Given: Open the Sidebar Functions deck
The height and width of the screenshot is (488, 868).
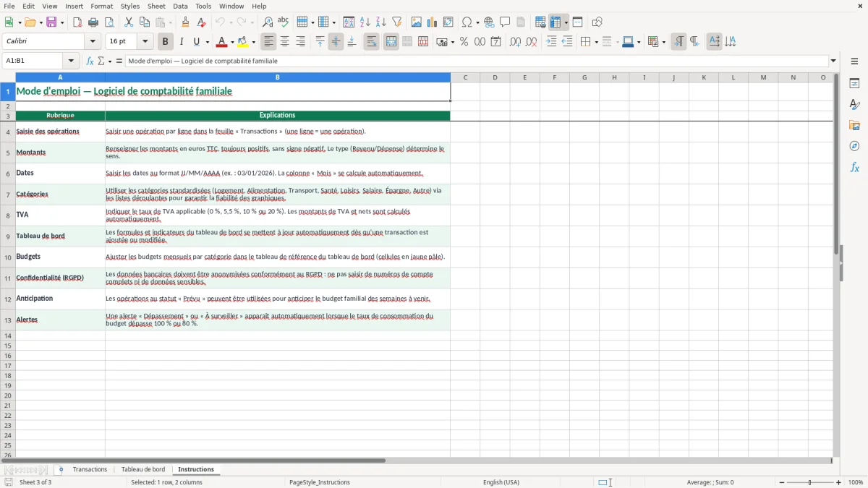Looking at the screenshot, I should pyautogui.click(x=854, y=167).
